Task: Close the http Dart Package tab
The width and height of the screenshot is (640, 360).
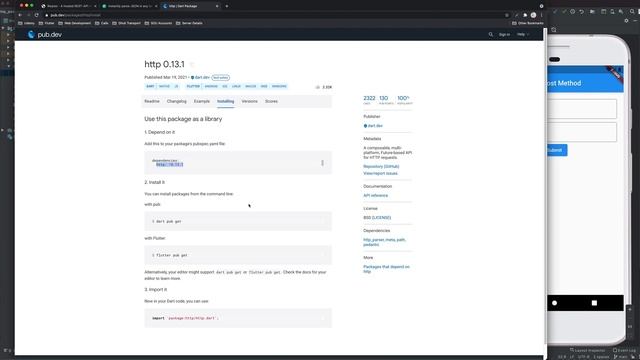Action: pos(217,6)
